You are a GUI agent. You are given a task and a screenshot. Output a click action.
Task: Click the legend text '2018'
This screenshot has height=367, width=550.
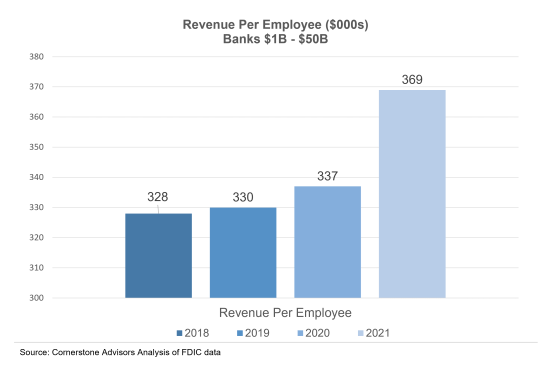tap(197, 333)
